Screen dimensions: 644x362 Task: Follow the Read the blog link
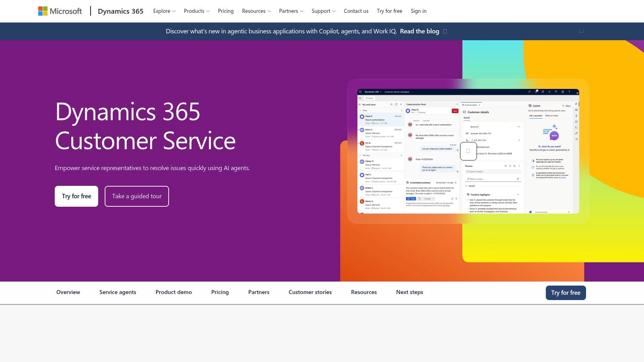point(419,31)
